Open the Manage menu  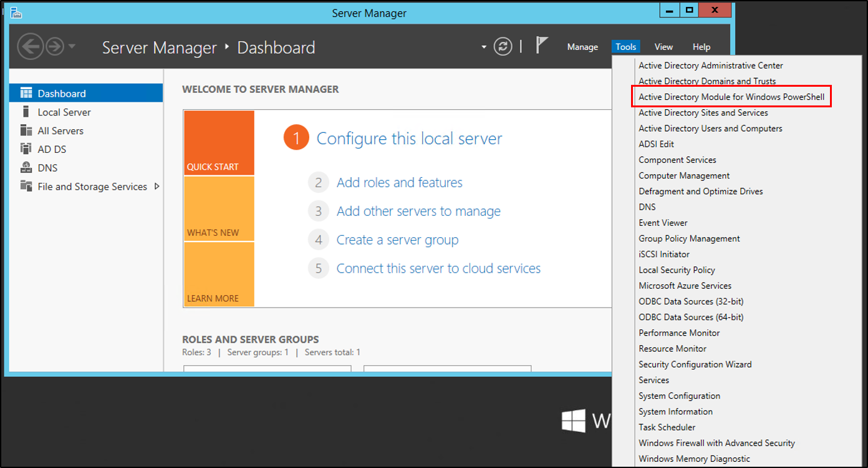pos(582,46)
